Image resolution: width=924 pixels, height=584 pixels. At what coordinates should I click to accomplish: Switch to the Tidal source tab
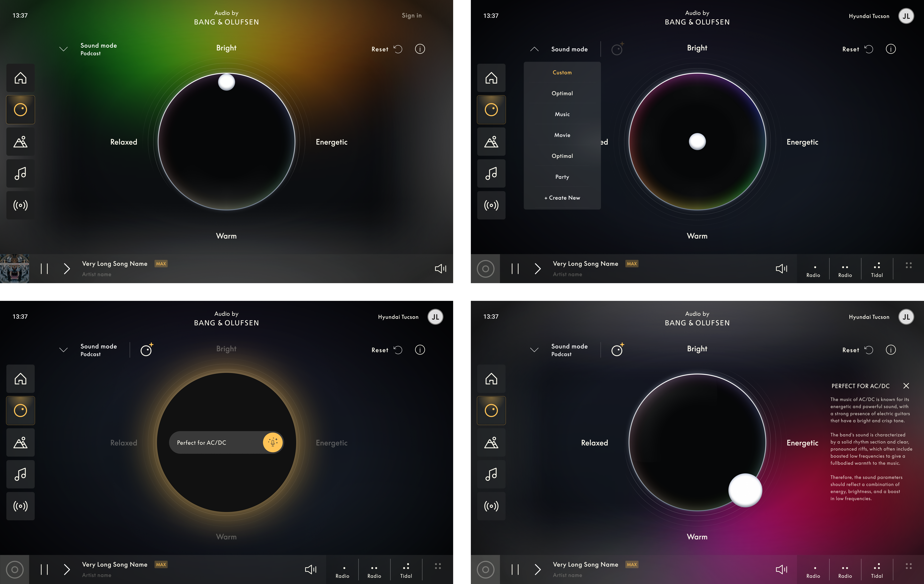(876, 269)
